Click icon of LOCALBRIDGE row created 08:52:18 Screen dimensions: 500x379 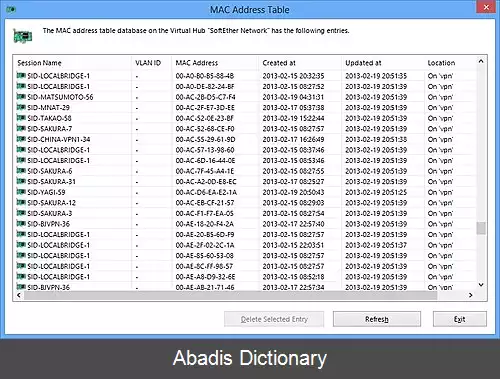pos(21,276)
